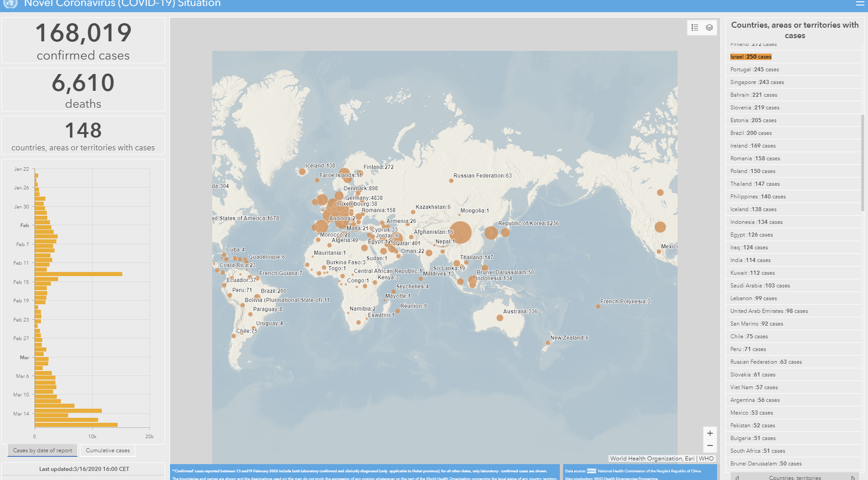This screenshot has height=480, width=868.
Task: Open the hamburger menu in header
Action: (860, 4)
